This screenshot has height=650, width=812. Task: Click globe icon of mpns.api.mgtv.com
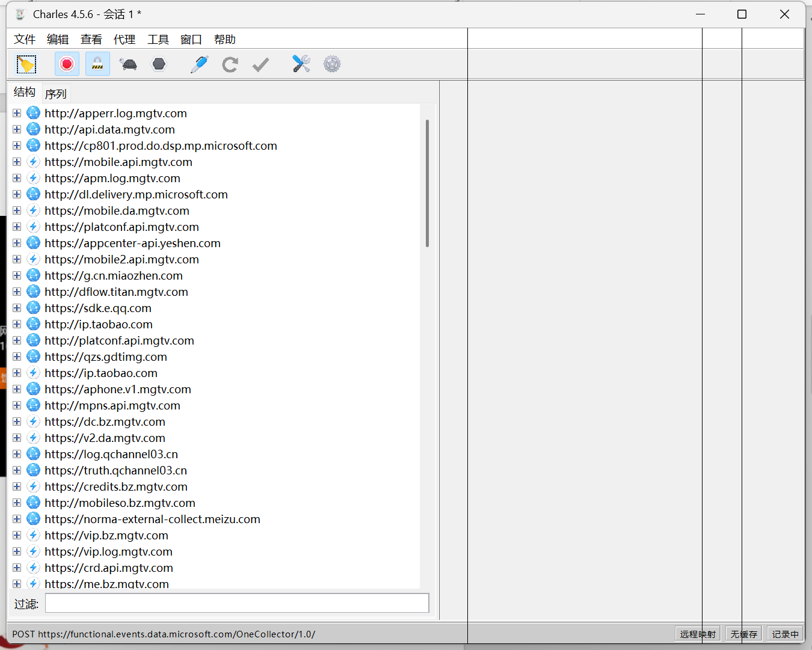coord(34,405)
